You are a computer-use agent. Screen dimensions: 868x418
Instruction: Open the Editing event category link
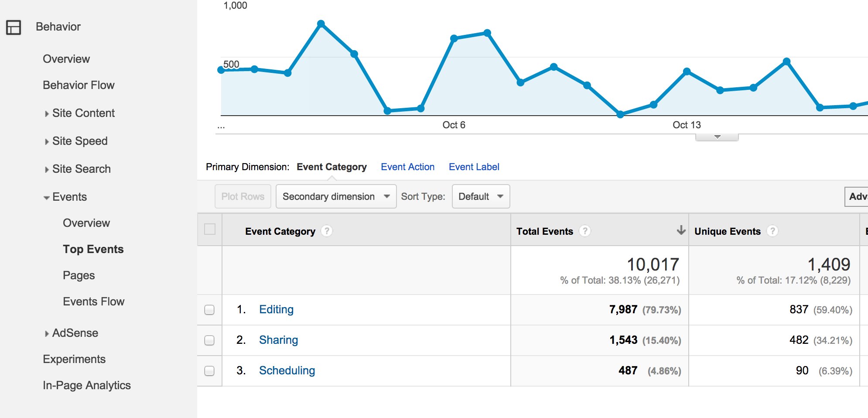pos(276,309)
